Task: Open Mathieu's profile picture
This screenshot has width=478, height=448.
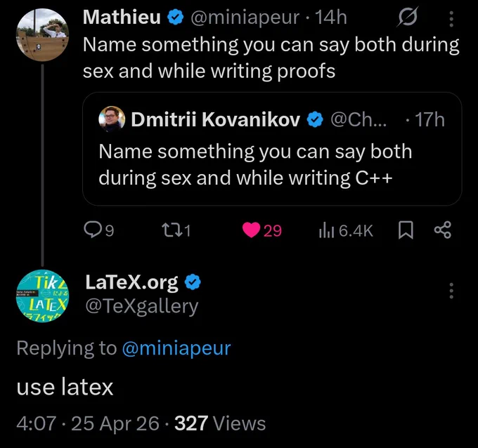Action: [42, 34]
